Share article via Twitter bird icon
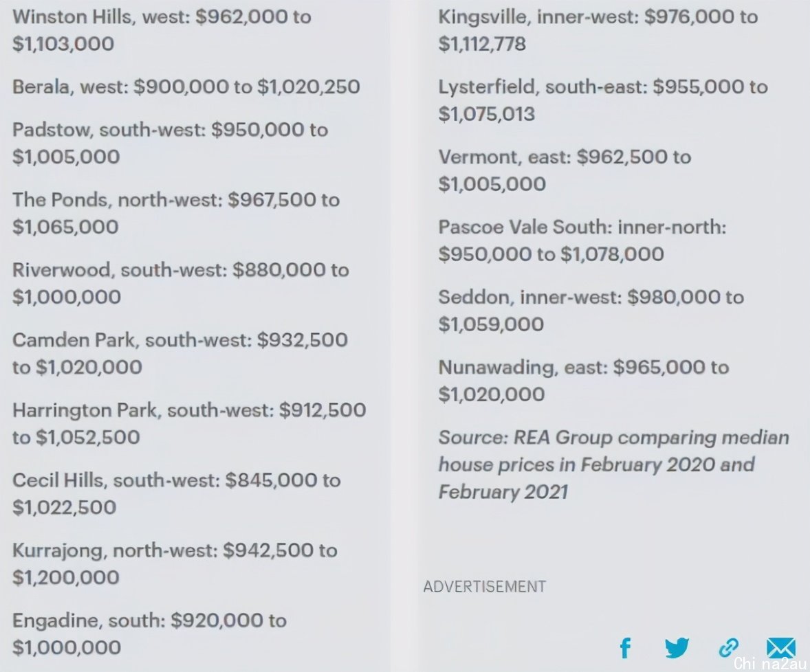 click(677, 648)
